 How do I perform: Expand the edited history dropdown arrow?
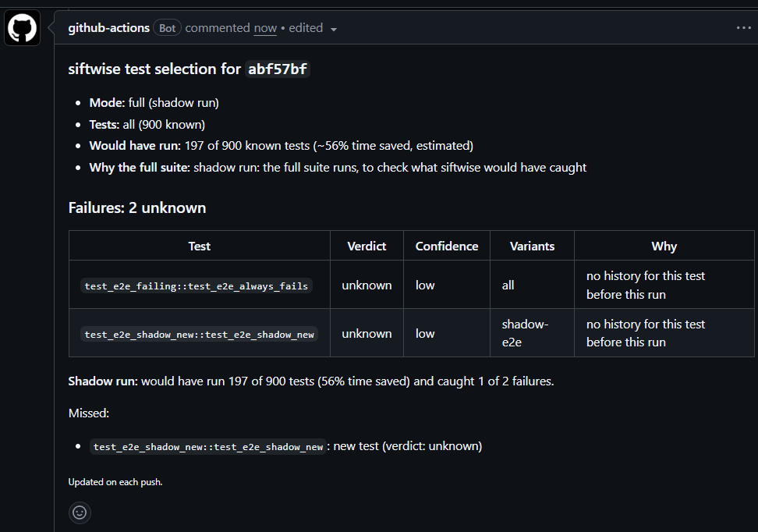(x=334, y=30)
